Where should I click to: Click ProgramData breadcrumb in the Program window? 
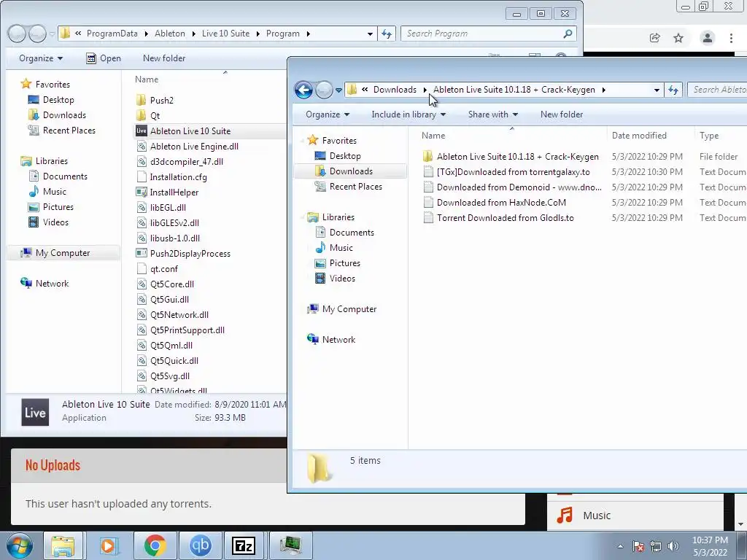click(112, 34)
